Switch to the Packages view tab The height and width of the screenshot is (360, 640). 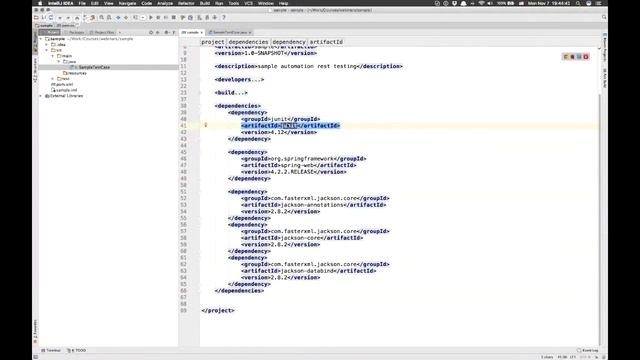click(74, 32)
